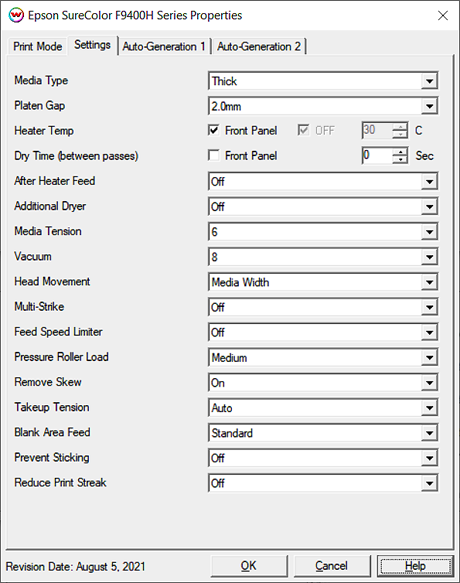
Task: Click the Help button
Action: coord(415,566)
